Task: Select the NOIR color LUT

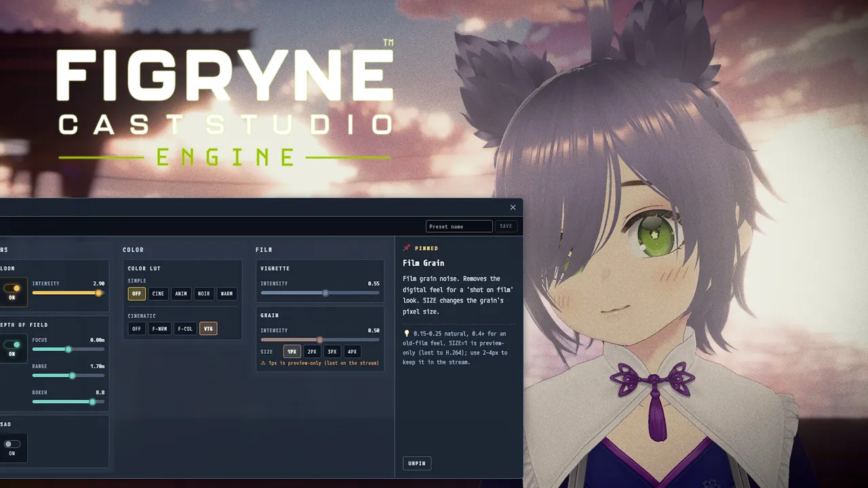Action: point(203,293)
